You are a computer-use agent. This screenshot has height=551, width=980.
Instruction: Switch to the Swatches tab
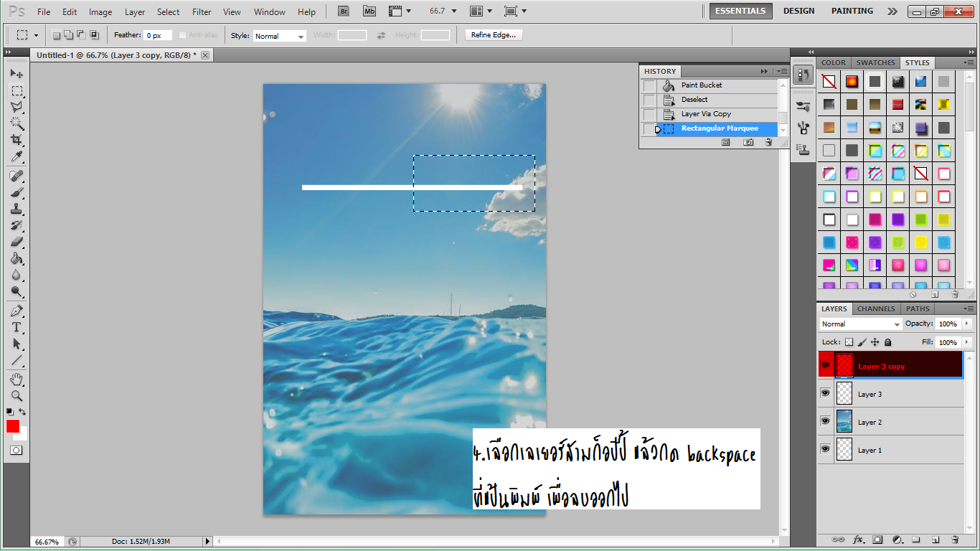coord(875,62)
